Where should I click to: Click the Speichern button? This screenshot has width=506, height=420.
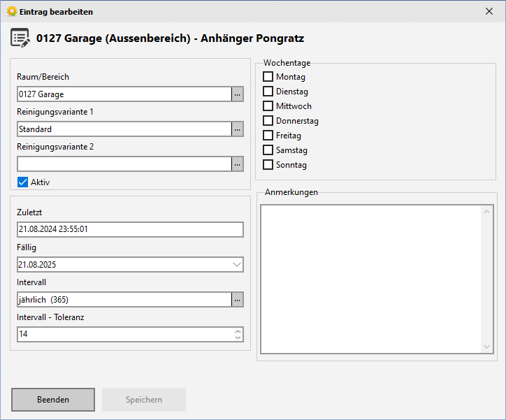(x=144, y=400)
